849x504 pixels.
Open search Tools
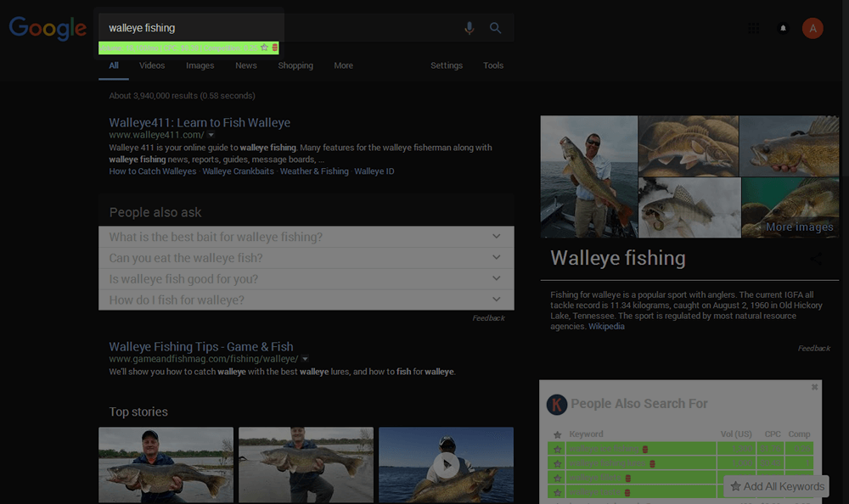pyautogui.click(x=493, y=65)
